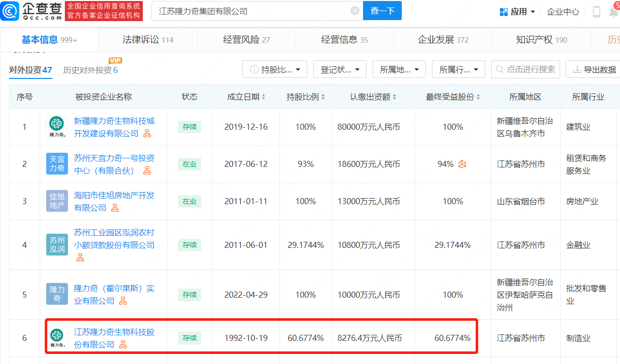Clear the search box via the X icon
The width and height of the screenshot is (620, 364).
click(355, 10)
